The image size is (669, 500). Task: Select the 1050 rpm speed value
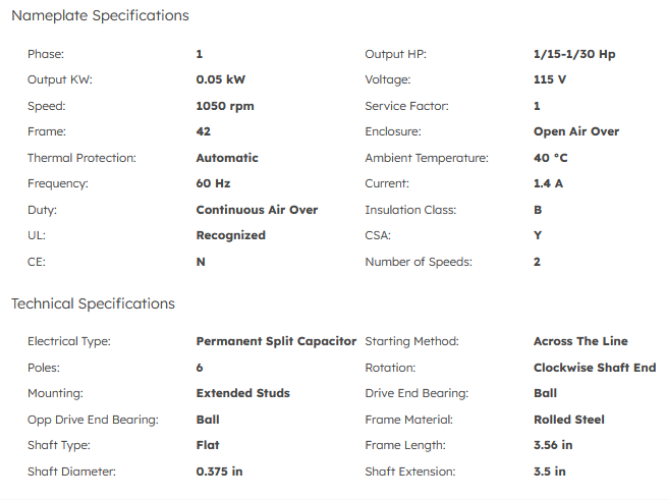click(227, 106)
